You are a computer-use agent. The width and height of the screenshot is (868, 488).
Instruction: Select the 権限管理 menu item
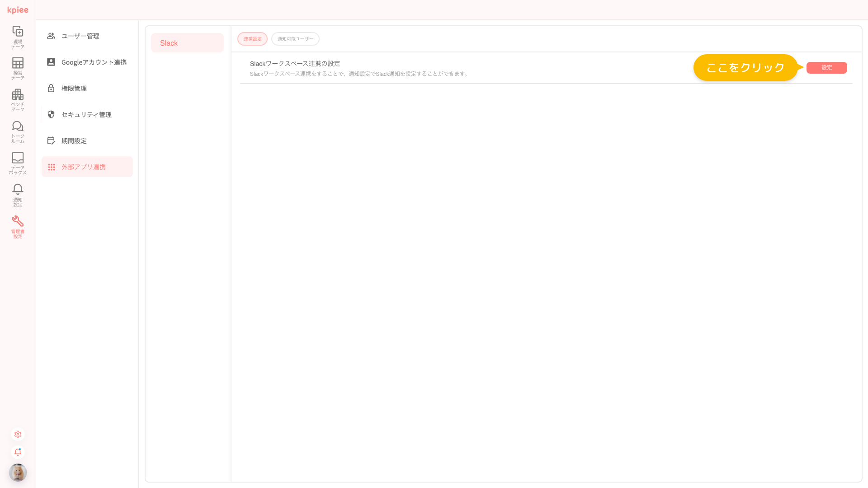[74, 89]
